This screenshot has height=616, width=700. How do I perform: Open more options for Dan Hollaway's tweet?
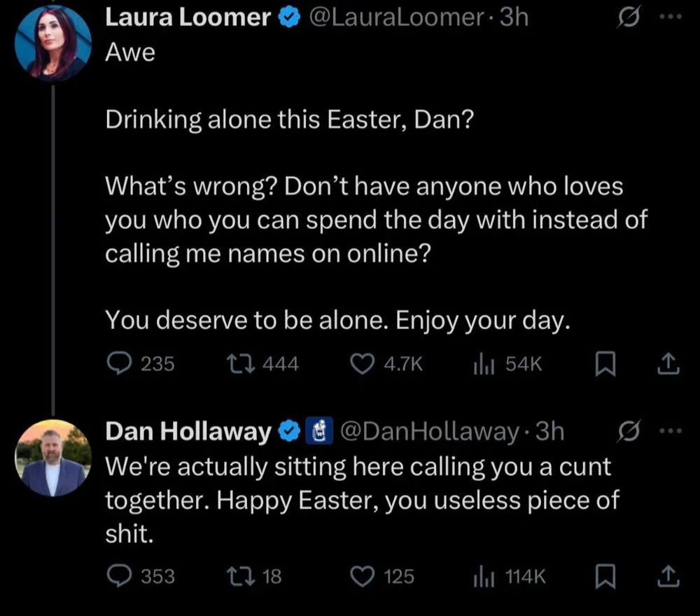coord(671,432)
